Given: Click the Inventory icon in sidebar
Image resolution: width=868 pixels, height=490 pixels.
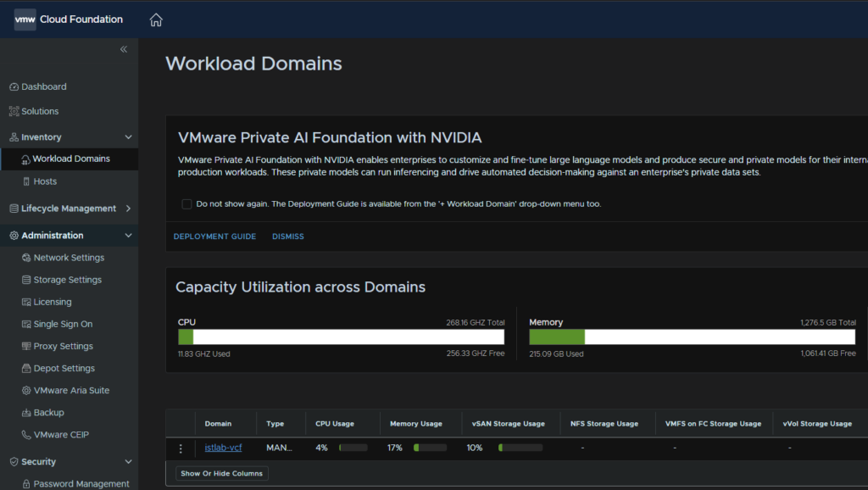Looking at the screenshot, I should 14,137.
